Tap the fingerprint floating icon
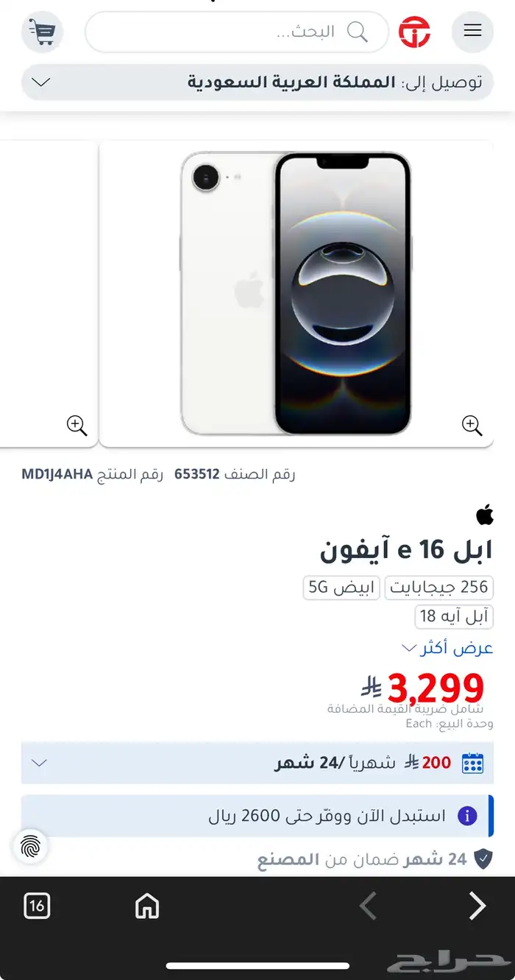The image size is (515, 980). 30,847
